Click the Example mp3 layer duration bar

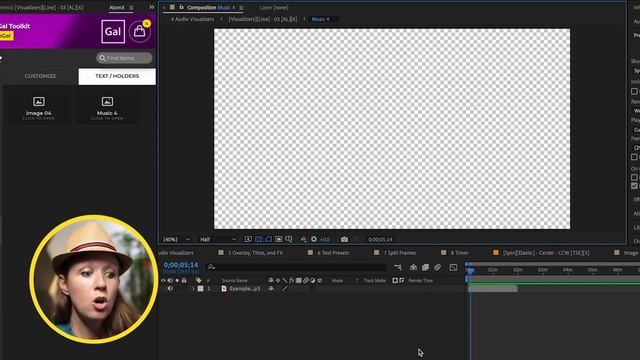point(493,289)
